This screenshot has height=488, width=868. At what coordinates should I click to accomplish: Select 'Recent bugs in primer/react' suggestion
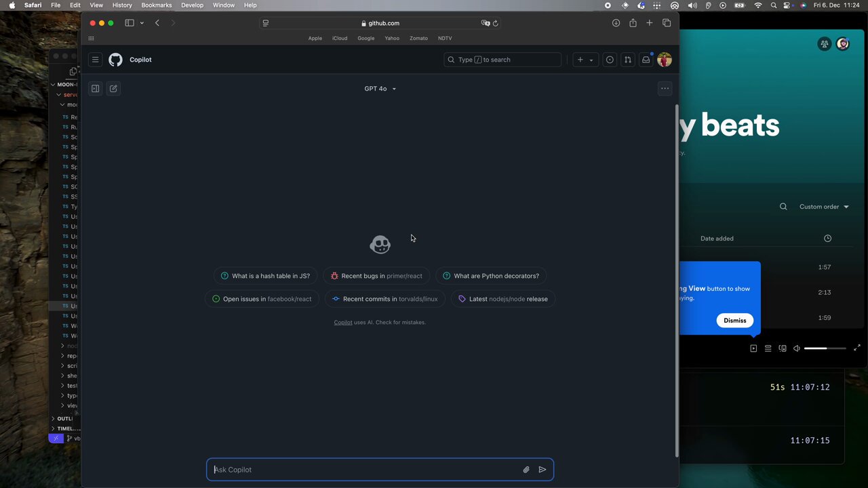[x=376, y=276]
